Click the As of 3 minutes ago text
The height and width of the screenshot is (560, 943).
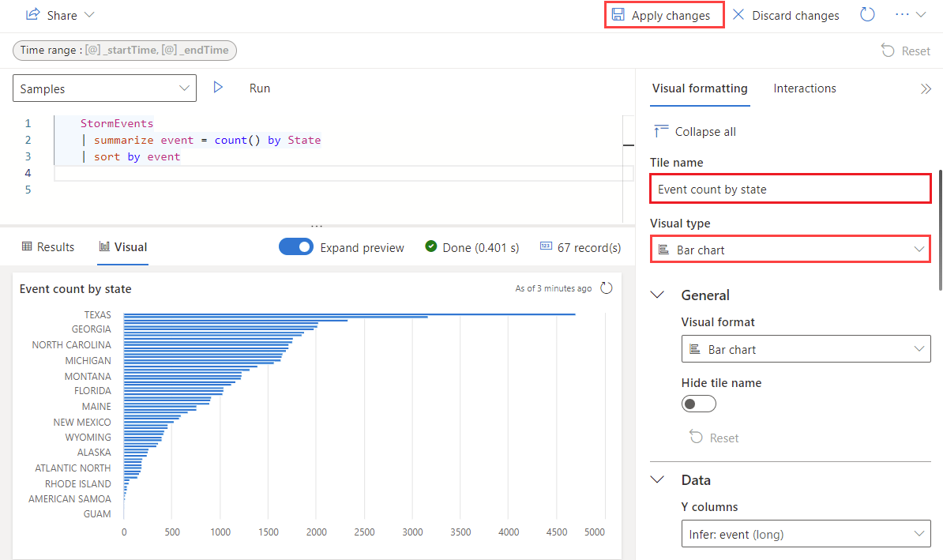pyautogui.click(x=554, y=289)
